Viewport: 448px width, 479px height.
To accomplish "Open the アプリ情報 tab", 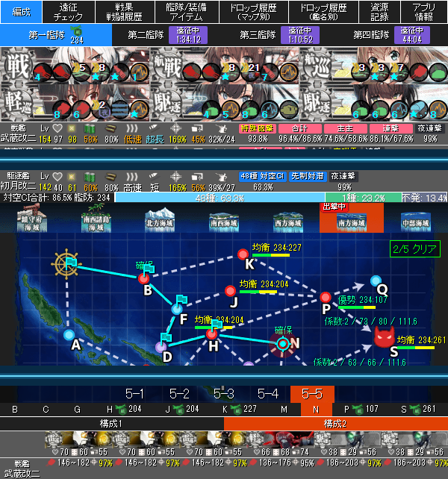I will [424, 12].
